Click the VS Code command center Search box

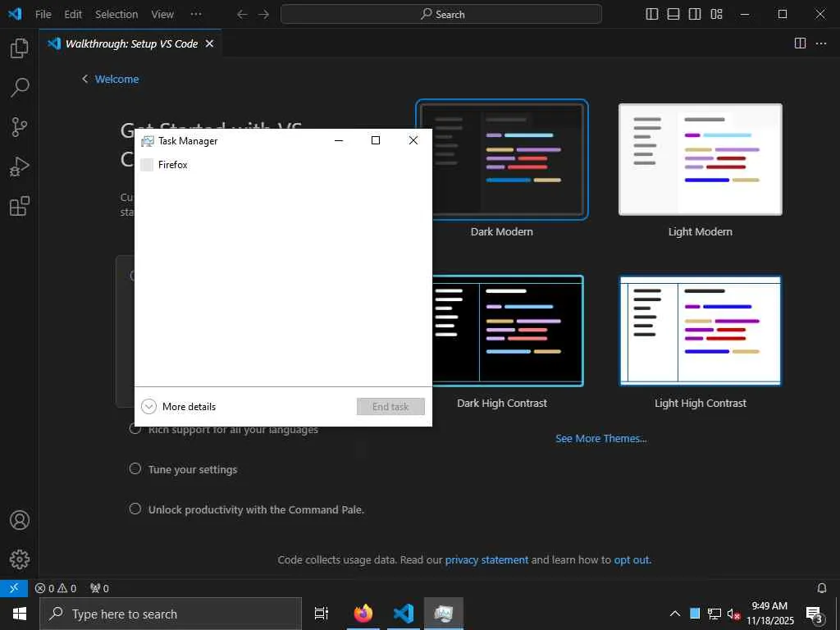point(441,15)
